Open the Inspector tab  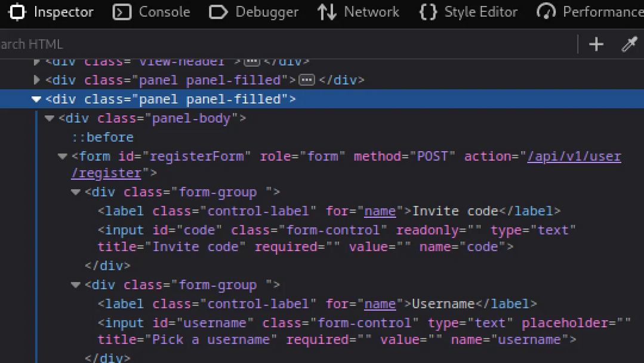click(51, 12)
